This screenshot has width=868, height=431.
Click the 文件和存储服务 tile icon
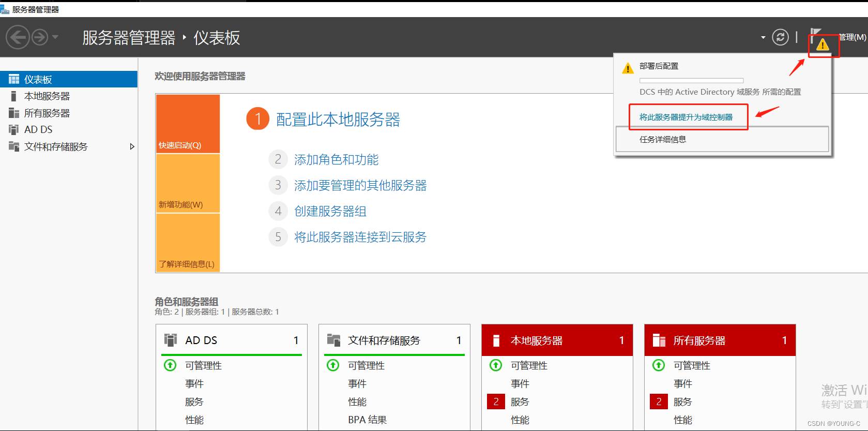[x=333, y=340]
